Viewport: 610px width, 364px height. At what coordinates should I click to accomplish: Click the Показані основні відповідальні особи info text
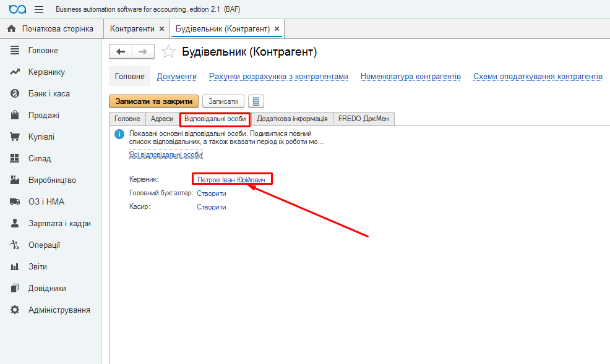[x=226, y=138]
